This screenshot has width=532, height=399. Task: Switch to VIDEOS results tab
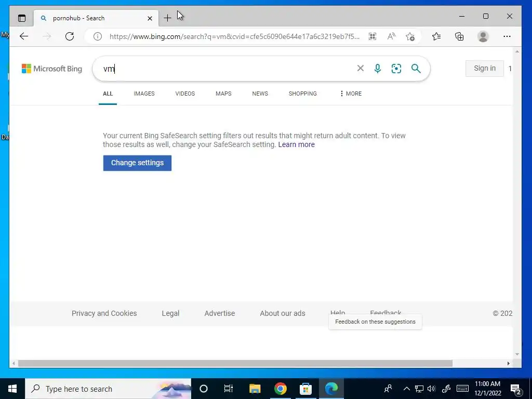coord(185,94)
